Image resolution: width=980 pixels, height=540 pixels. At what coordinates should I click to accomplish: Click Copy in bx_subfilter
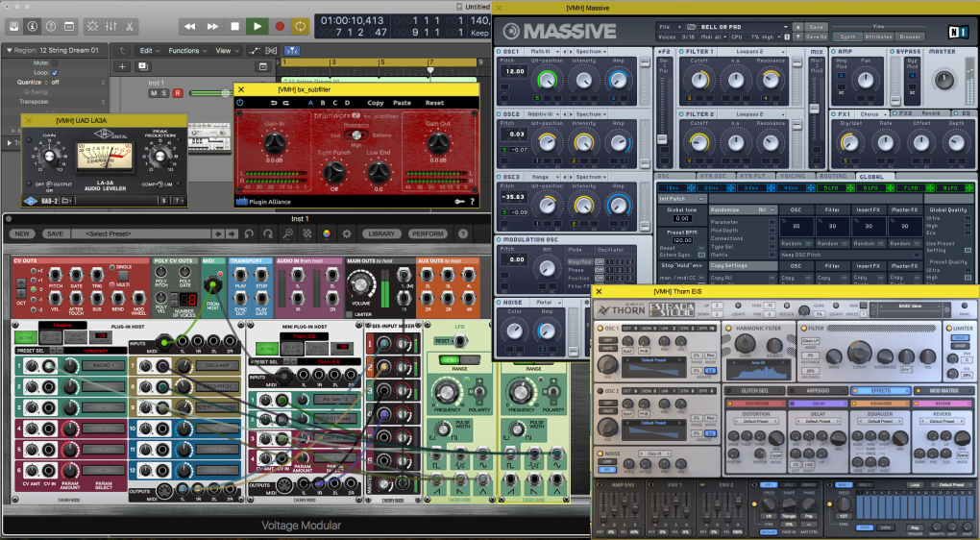(376, 103)
